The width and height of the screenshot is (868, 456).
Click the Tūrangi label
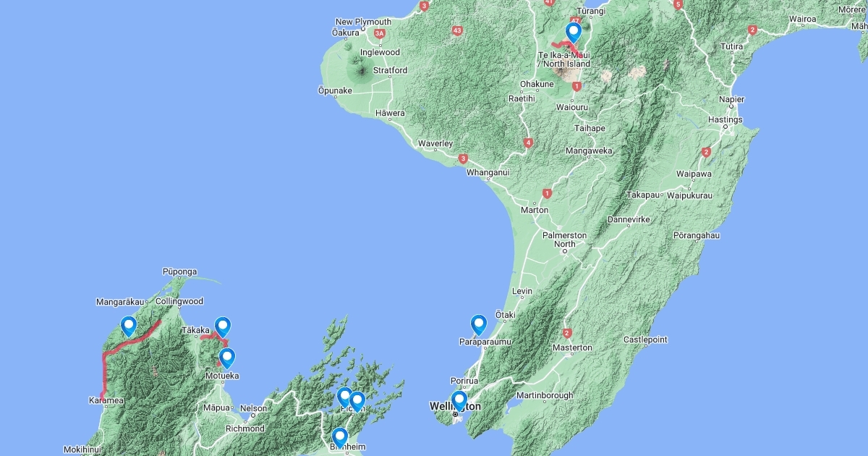pos(590,12)
